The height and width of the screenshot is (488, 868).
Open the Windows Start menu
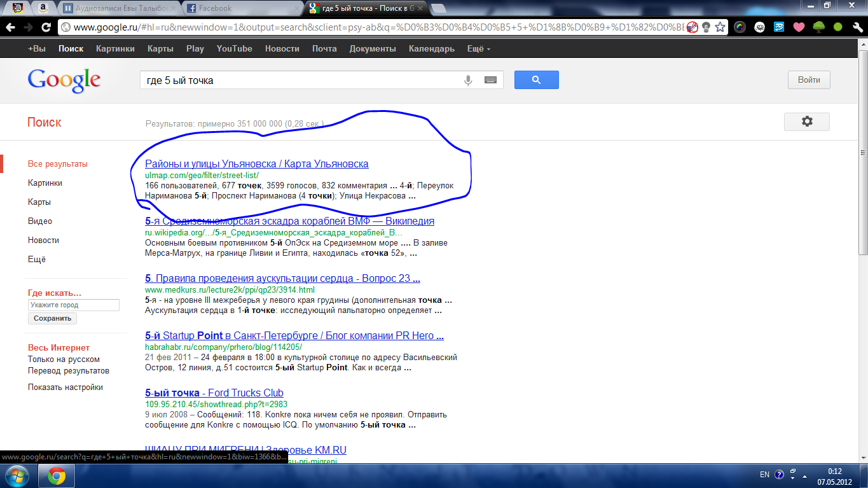coord(17,476)
